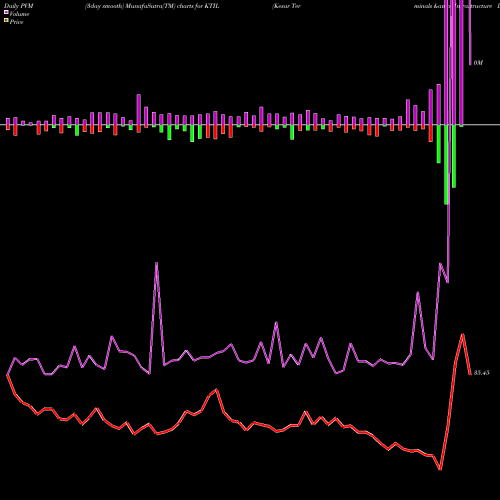
Task: Click the Volume legend color swatch
Action: pos(6,13)
